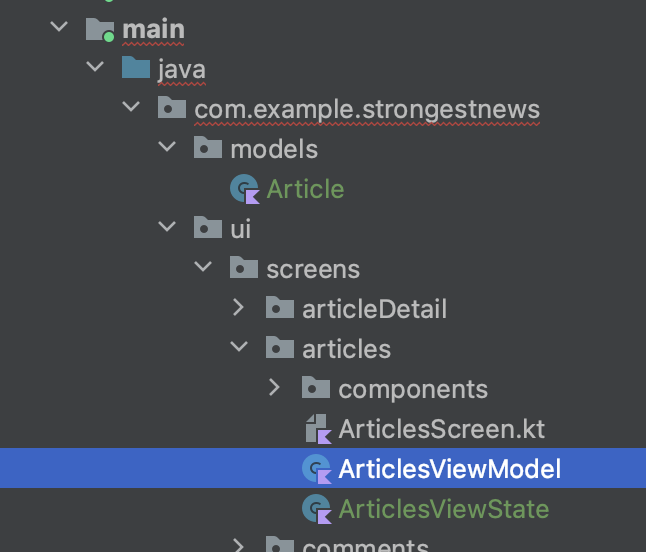This screenshot has height=552, width=646.
Task: Collapse the java folder chevron
Action: click(x=95, y=66)
